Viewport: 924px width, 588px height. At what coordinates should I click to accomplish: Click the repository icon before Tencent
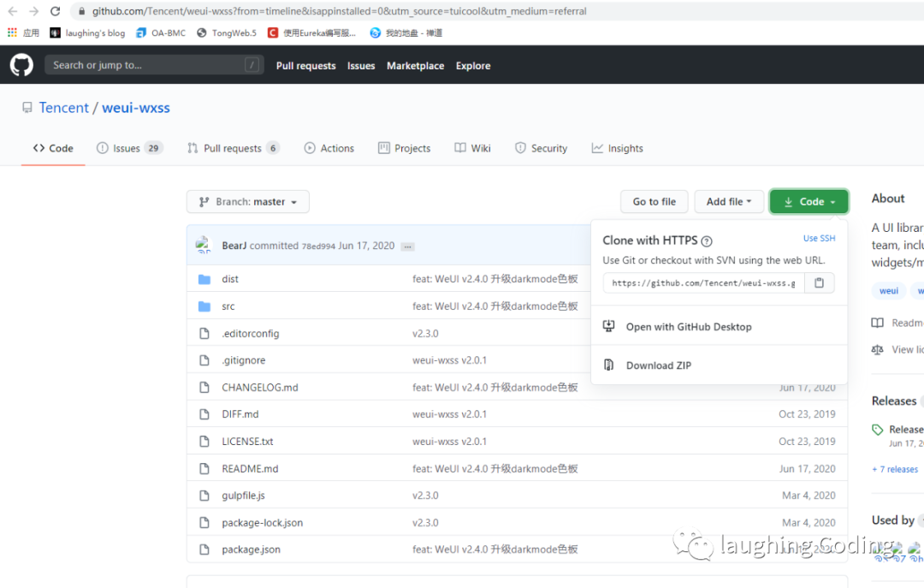(27, 107)
